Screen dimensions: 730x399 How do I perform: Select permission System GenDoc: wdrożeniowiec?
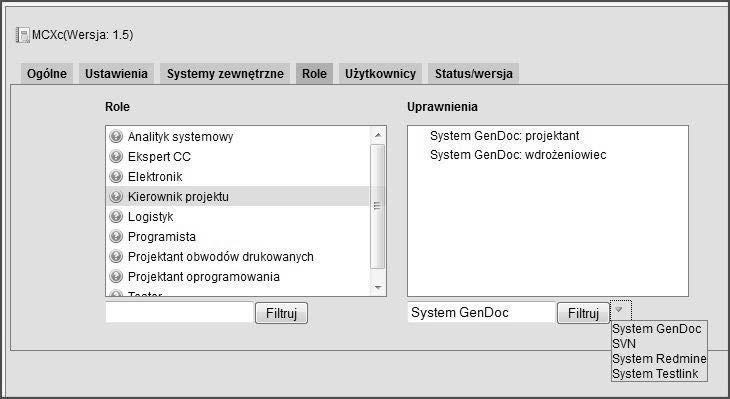point(518,155)
